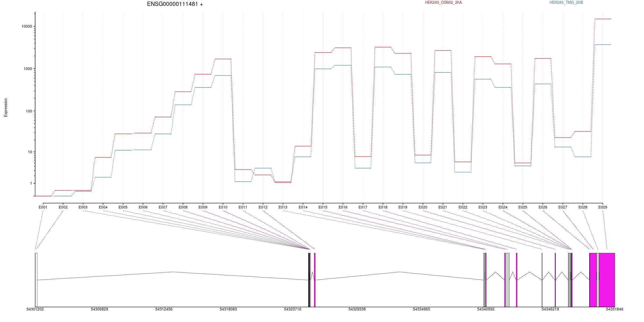Screen dimensions: 644x322
Task: Click the E020 exon label
Action: pos(423,207)
